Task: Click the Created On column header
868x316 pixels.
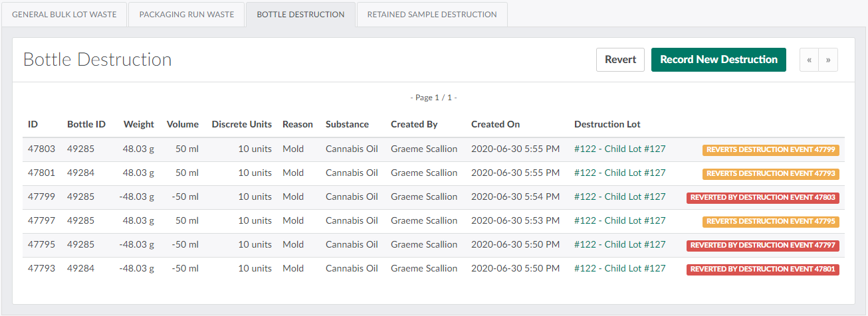Action: [x=495, y=124]
